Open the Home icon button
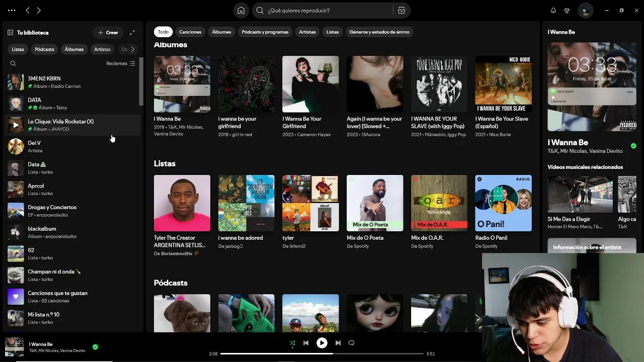This screenshot has height=362, width=644. (x=241, y=10)
